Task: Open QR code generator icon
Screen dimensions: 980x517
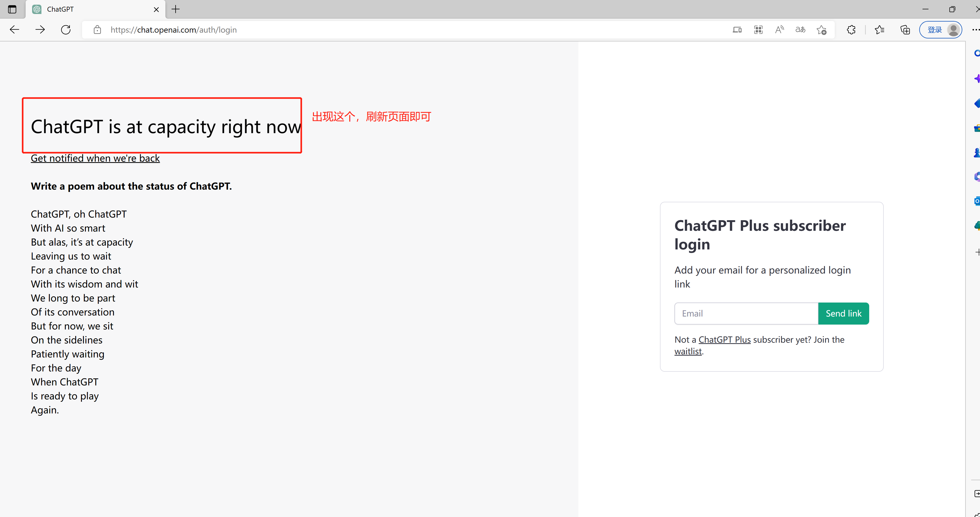Action: point(758,30)
